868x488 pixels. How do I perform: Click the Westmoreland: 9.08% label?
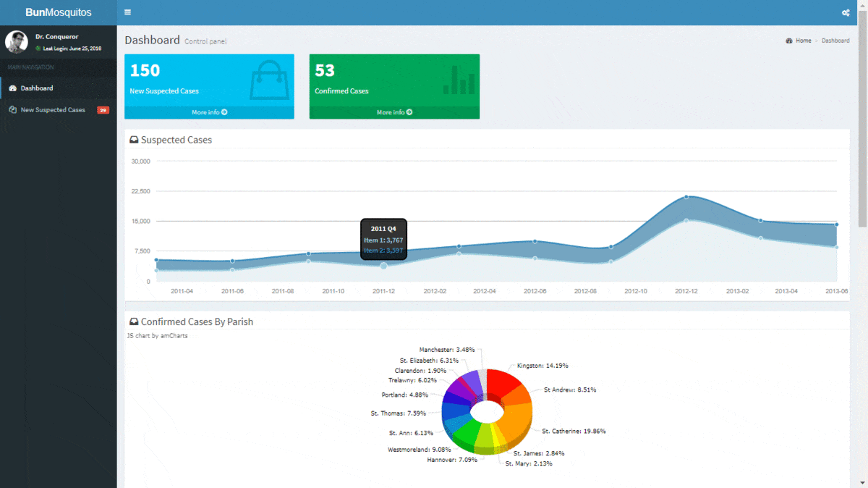pos(419,450)
